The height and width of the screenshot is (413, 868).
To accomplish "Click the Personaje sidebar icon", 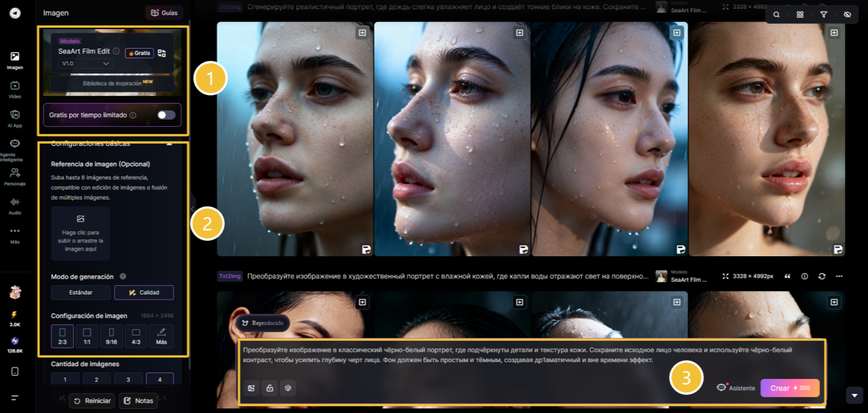I will click(15, 176).
